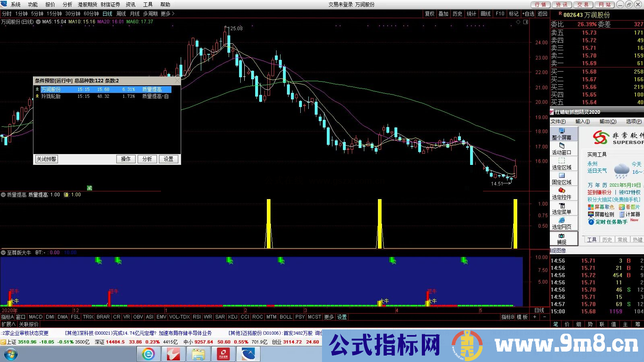Open the 工具 menu in the menu bar

coord(147,5)
